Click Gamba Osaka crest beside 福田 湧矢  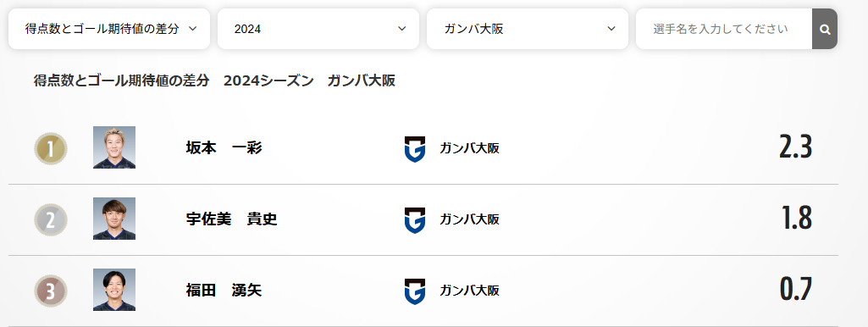415,291
